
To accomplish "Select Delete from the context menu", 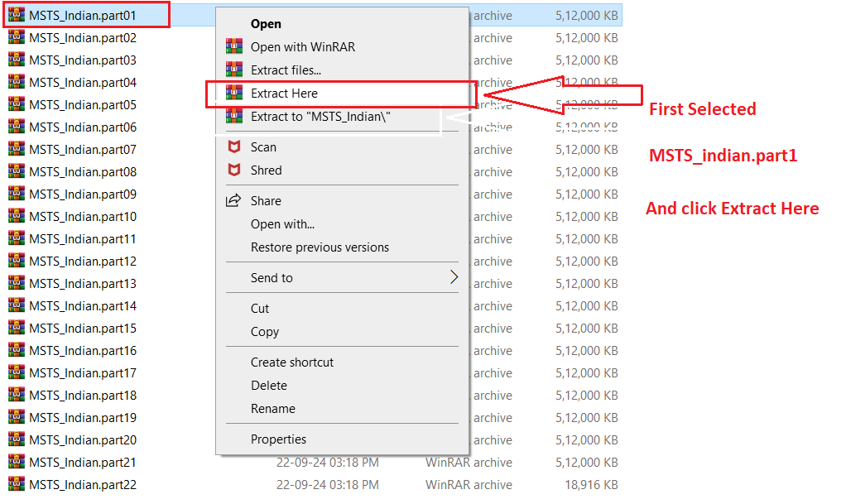I will coord(269,386).
